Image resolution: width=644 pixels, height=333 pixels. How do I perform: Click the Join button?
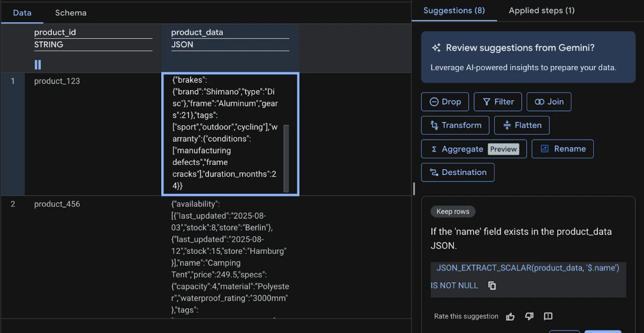549,102
